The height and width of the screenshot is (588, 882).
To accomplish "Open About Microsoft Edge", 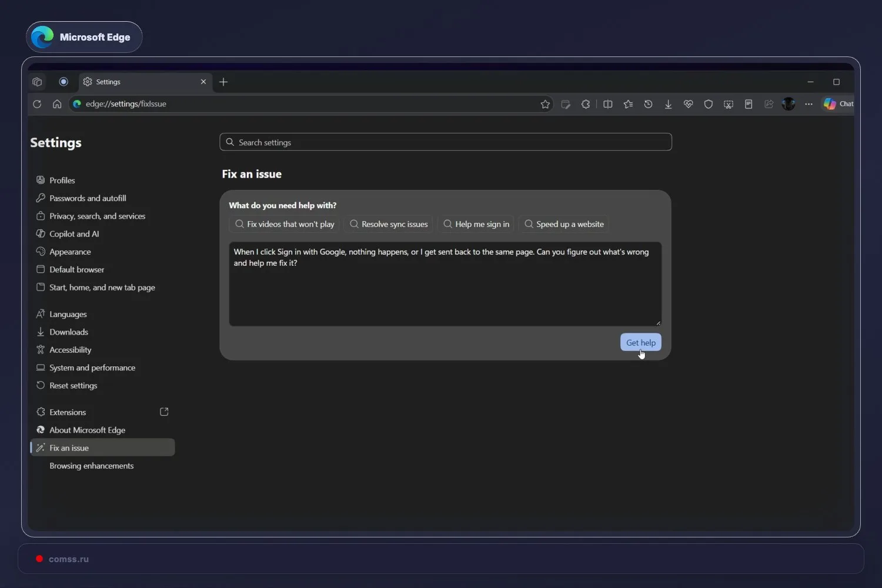I will (102, 430).
